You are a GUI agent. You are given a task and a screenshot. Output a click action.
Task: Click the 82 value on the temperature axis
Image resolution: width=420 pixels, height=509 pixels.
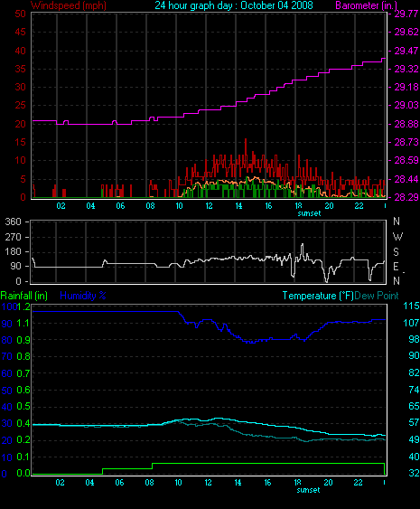point(414,372)
